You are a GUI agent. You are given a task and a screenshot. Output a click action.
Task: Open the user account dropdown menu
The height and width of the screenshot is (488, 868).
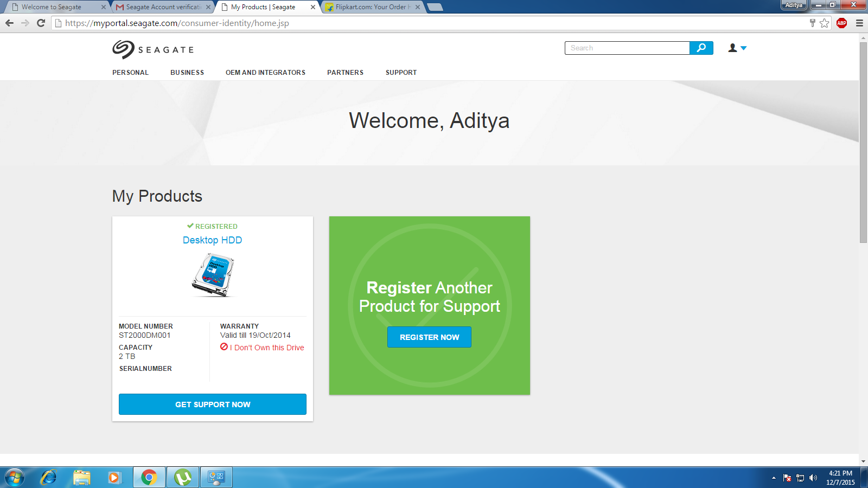click(737, 48)
